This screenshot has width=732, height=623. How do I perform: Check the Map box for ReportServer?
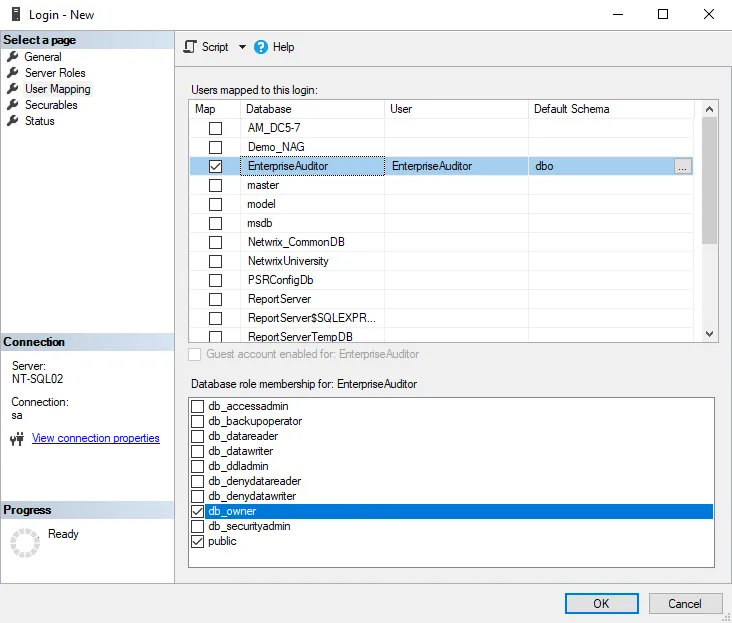point(215,299)
